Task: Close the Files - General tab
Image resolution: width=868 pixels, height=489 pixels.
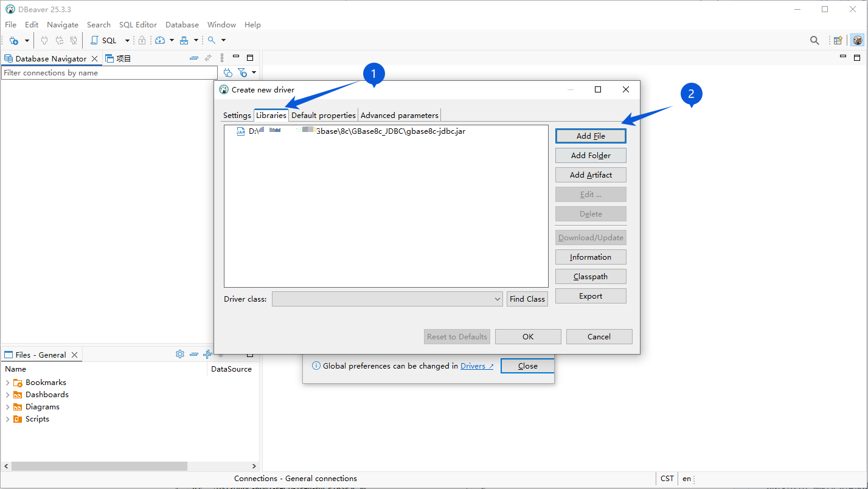Action: tap(75, 355)
